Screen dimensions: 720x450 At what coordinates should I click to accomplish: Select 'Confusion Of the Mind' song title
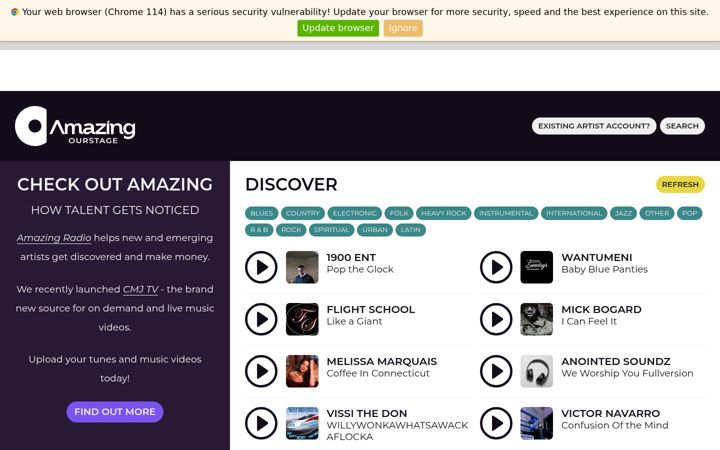[614, 425]
